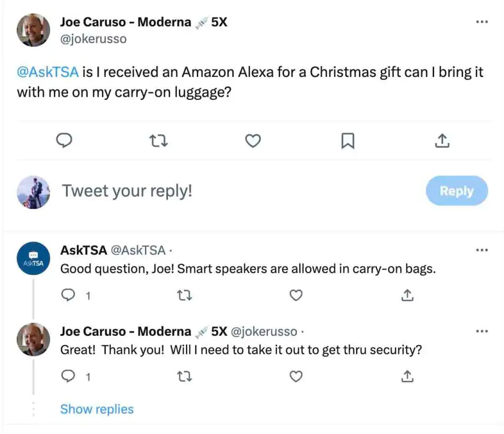Like Joe's follow-up question about security
This screenshot has width=504, height=434.
pyautogui.click(x=296, y=377)
